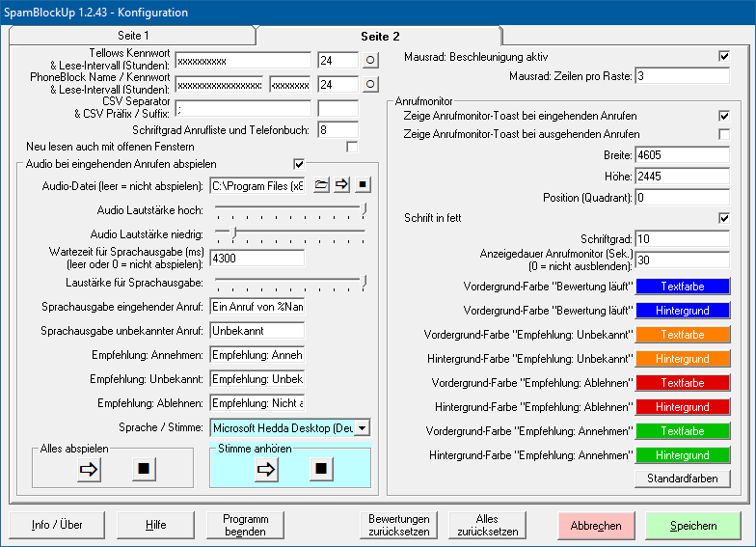Screen dimensions: 756x547
Task: Toggle Neu lesen auch mit offenen Fenstern
Action: click(352, 147)
